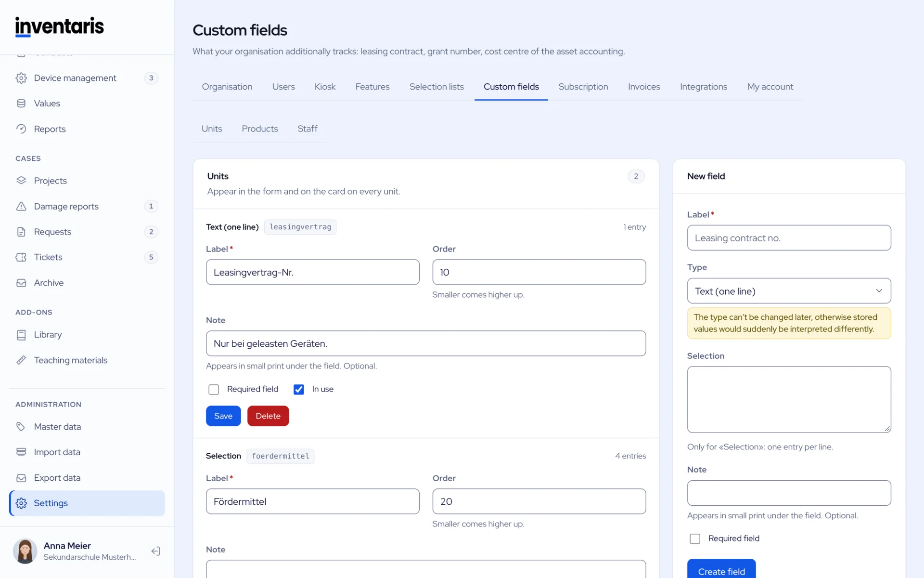924x578 pixels.
Task: Click the Library book icon
Action: [x=21, y=335]
